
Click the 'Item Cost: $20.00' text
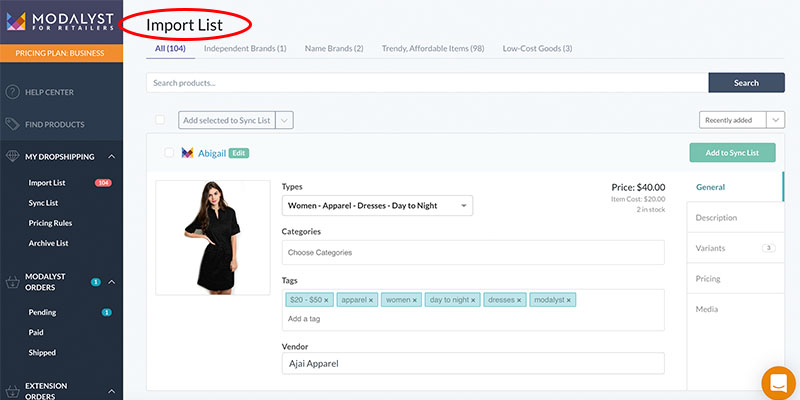pos(638,199)
